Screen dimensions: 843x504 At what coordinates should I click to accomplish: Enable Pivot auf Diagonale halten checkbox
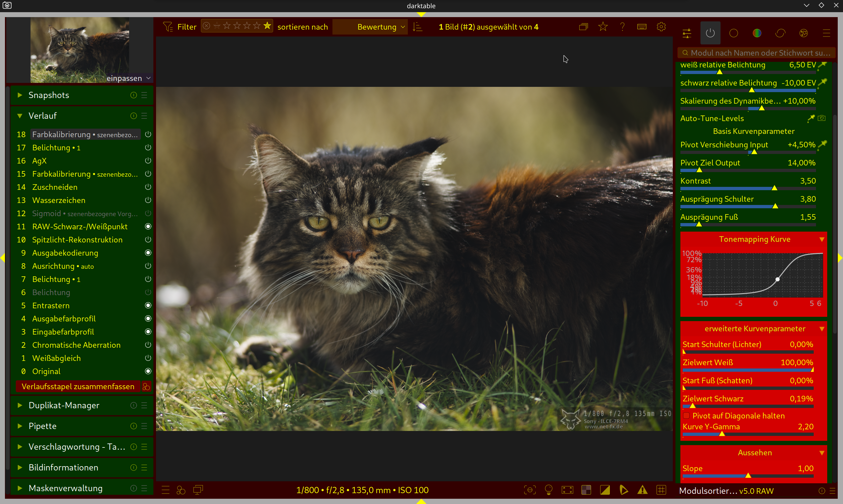pyautogui.click(x=686, y=416)
